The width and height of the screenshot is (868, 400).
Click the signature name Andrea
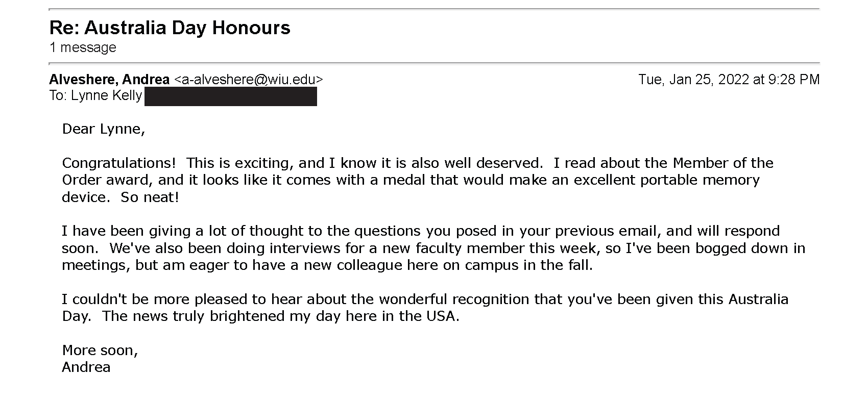click(x=86, y=367)
